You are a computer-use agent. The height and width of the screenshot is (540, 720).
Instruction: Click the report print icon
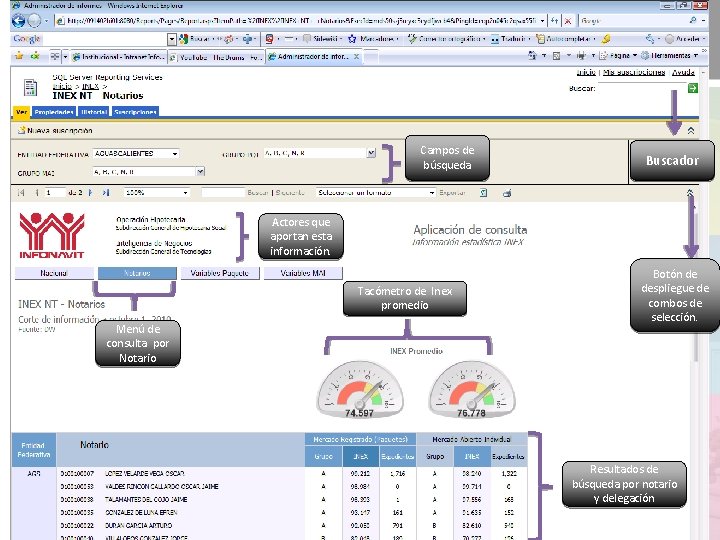click(x=507, y=193)
